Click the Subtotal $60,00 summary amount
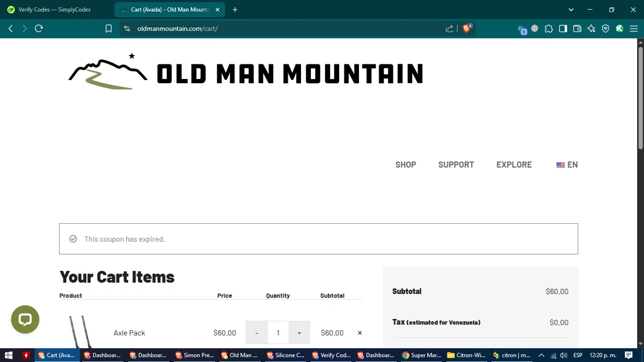The image size is (644, 362). pyautogui.click(x=557, y=291)
